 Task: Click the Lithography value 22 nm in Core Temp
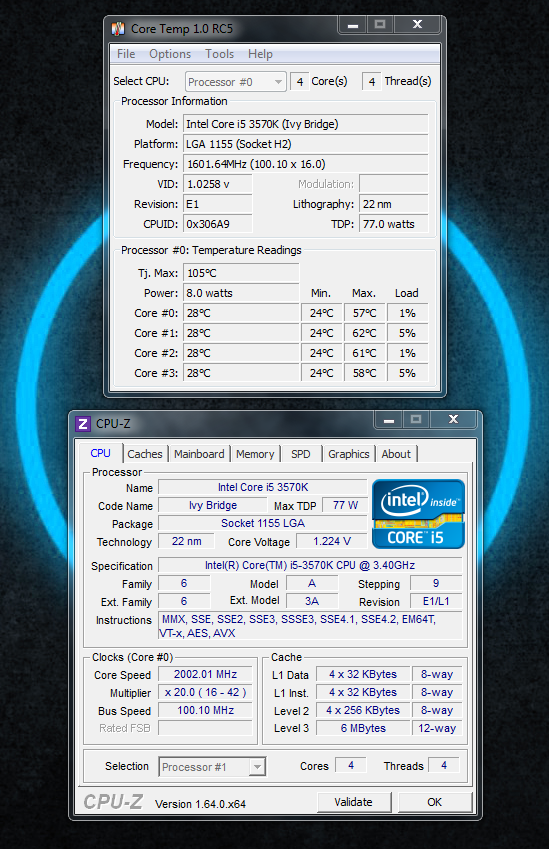click(x=394, y=204)
